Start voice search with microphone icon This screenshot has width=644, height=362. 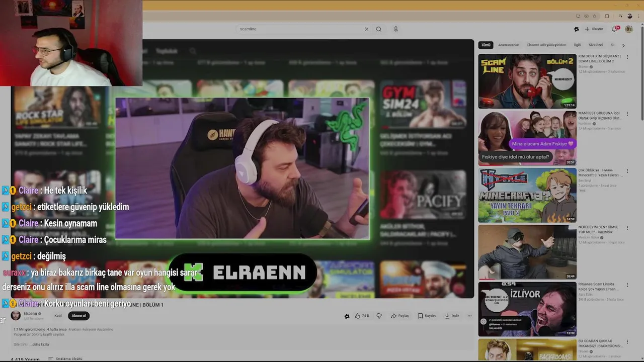[x=395, y=29]
